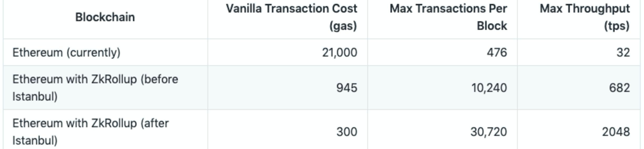Click the 2048 tps throughput value
Image resolution: width=644 pixels, height=149 pixels.
(616, 132)
